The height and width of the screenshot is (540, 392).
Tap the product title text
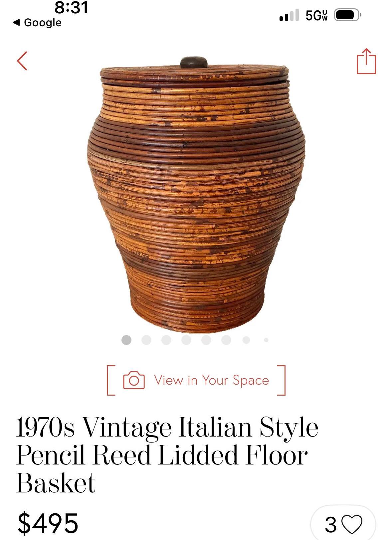coord(167,455)
